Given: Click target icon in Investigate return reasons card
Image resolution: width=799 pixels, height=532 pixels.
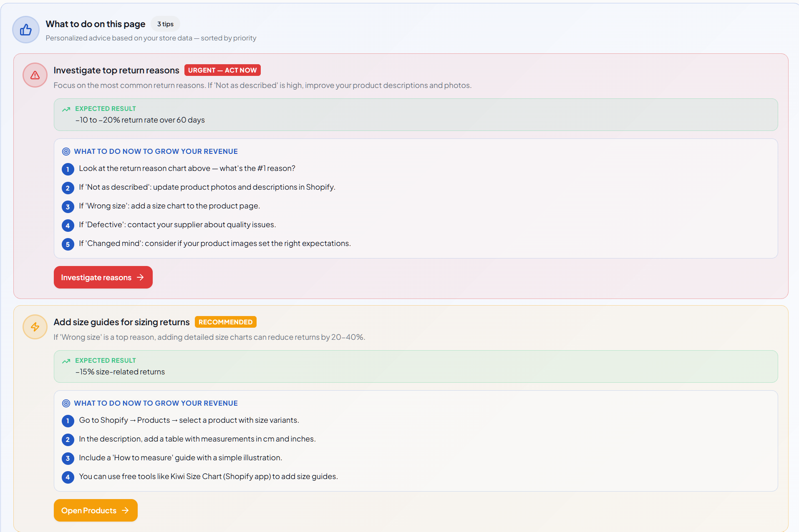Looking at the screenshot, I should 66,151.
